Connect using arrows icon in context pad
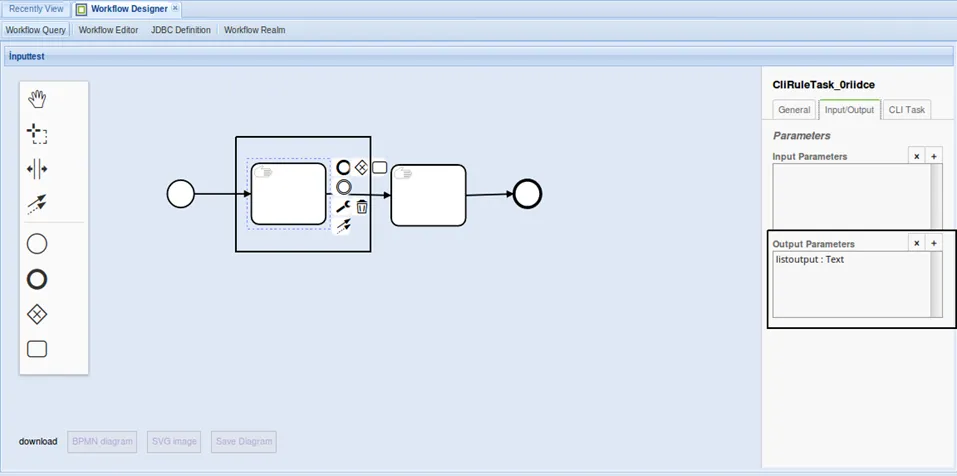The height and width of the screenshot is (476, 957). 344,226
